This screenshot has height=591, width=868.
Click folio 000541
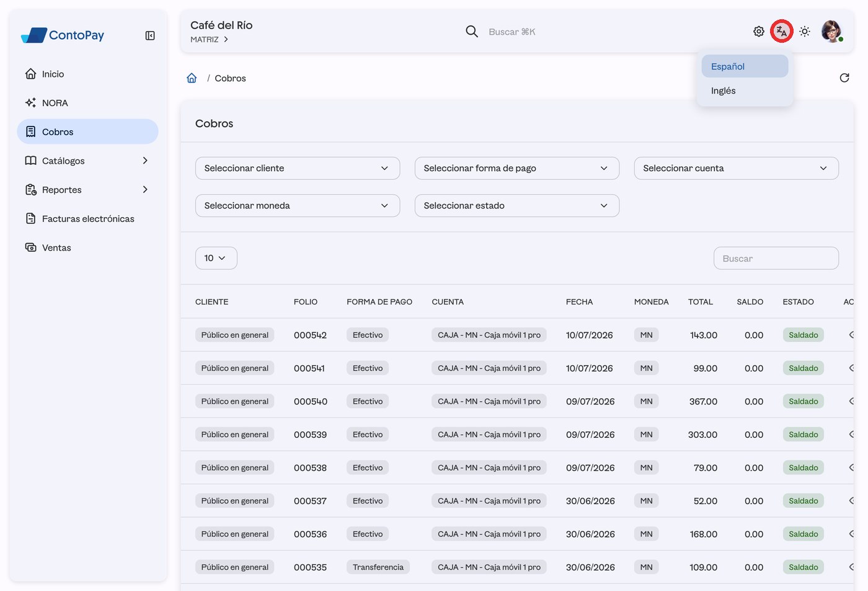pos(309,368)
